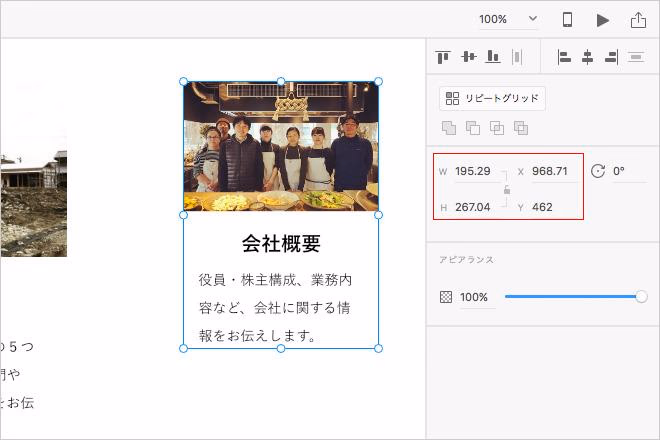Click the Y position field 462

coord(543,207)
